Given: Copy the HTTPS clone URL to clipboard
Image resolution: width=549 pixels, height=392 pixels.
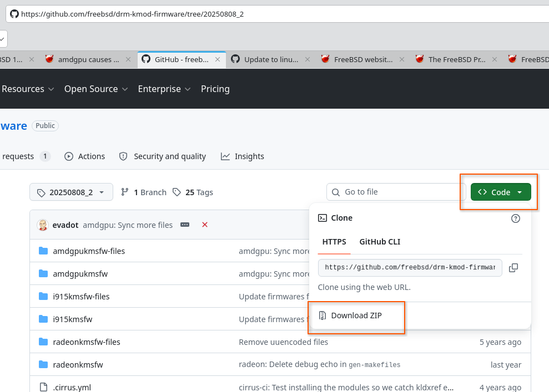Looking at the screenshot, I should click(x=513, y=268).
